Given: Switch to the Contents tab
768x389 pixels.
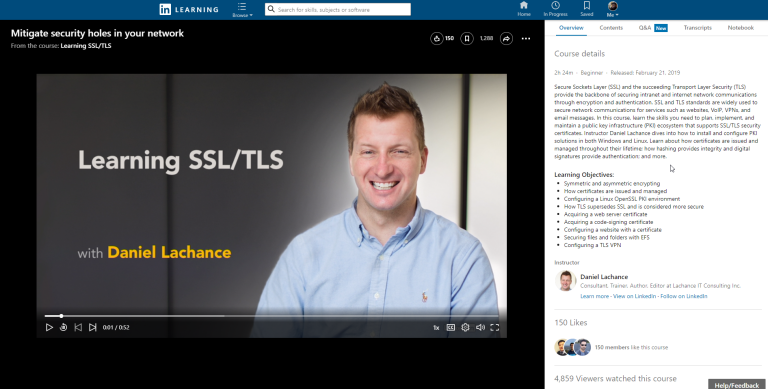Looking at the screenshot, I should [611, 28].
